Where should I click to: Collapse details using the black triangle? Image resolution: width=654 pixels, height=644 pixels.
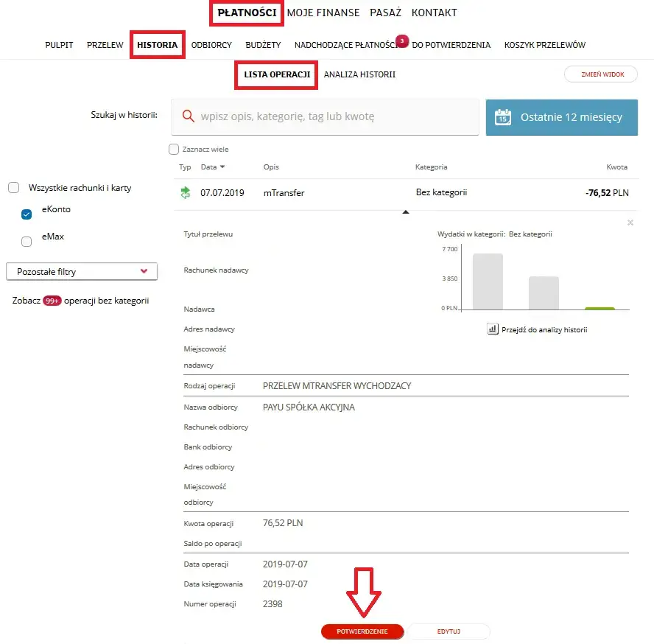coord(405,212)
